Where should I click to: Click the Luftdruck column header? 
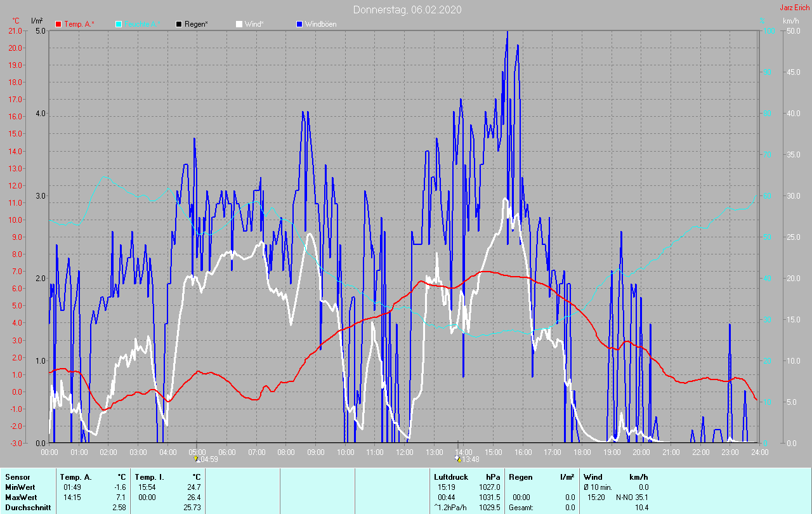(450, 477)
